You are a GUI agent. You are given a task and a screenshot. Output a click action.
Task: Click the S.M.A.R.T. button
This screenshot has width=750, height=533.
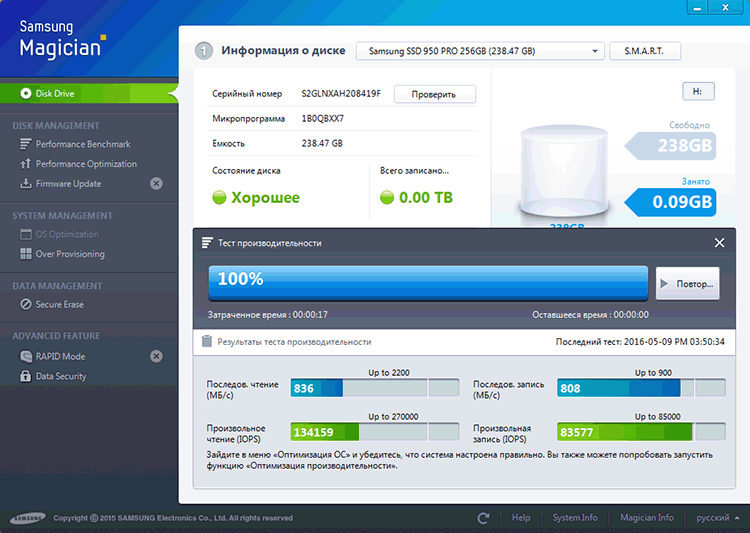coord(645,51)
